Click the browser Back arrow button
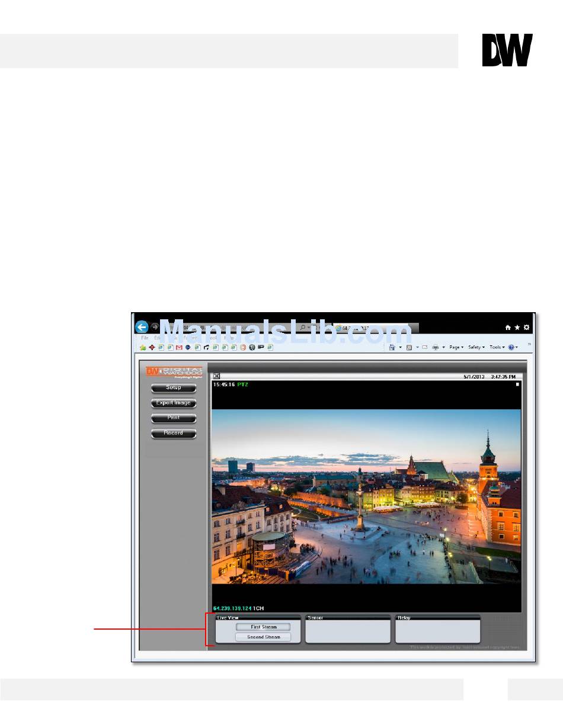 (x=141, y=327)
